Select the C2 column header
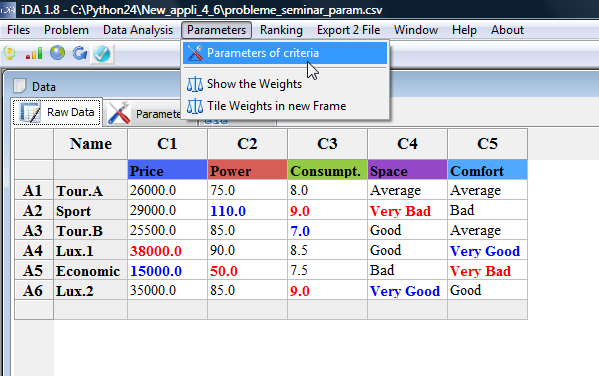The image size is (599, 376). [247, 144]
